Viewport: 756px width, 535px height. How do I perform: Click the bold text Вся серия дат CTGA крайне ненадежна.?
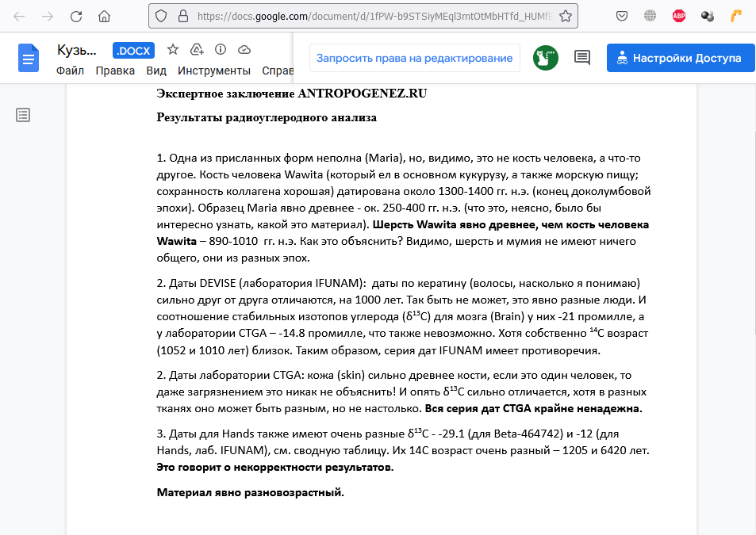[x=533, y=408]
